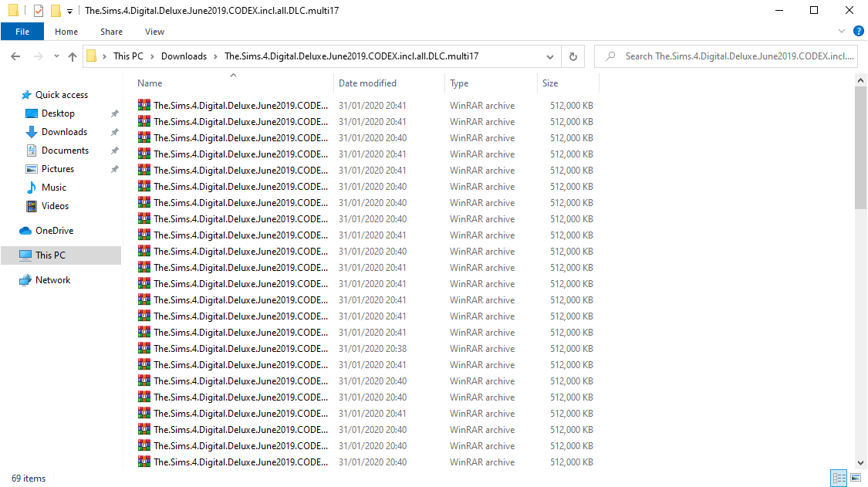Switch to the View ribbon tab
This screenshot has width=868, height=487.
[x=154, y=32]
